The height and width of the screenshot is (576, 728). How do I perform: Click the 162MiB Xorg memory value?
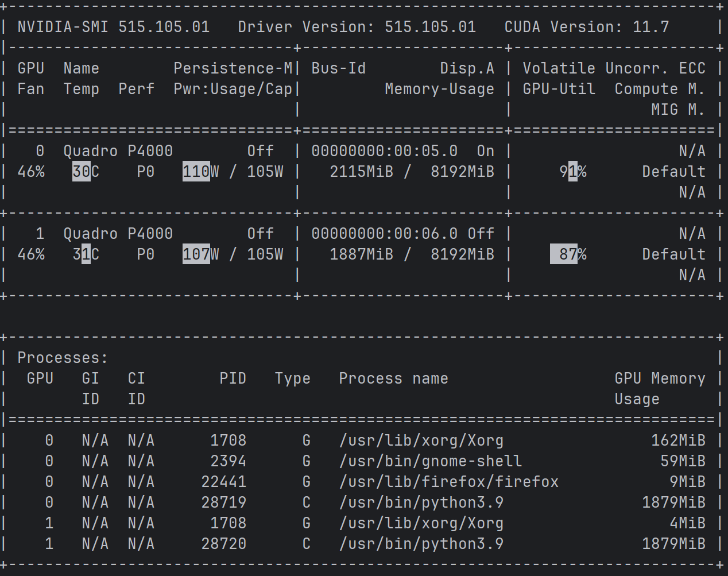[678, 440]
